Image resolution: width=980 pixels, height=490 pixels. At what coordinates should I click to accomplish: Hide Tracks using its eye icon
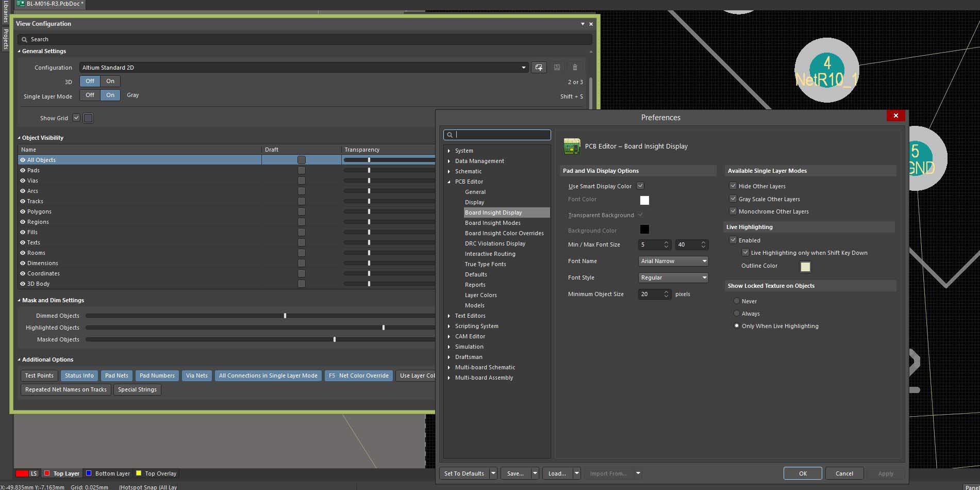[23, 201]
